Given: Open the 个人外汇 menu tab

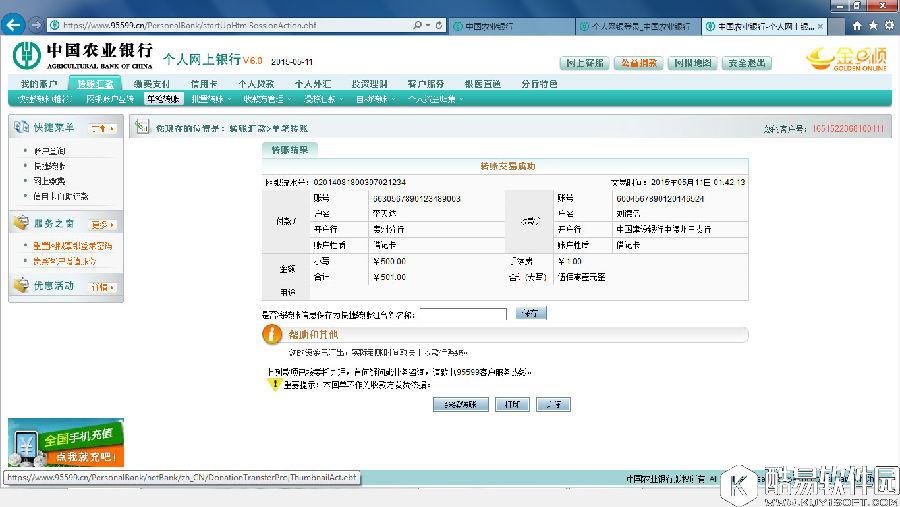Looking at the screenshot, I should pos(312,84).
